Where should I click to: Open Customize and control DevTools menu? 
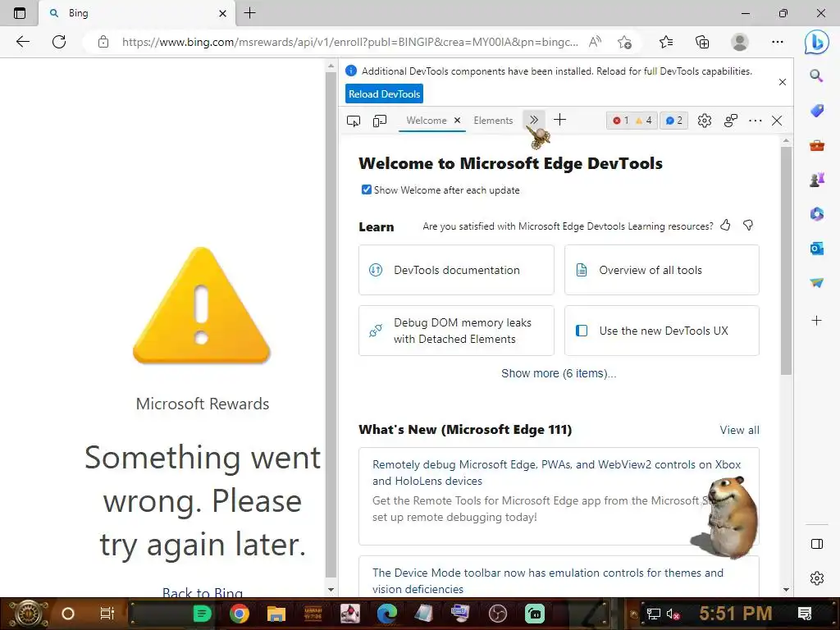point(756,121)
